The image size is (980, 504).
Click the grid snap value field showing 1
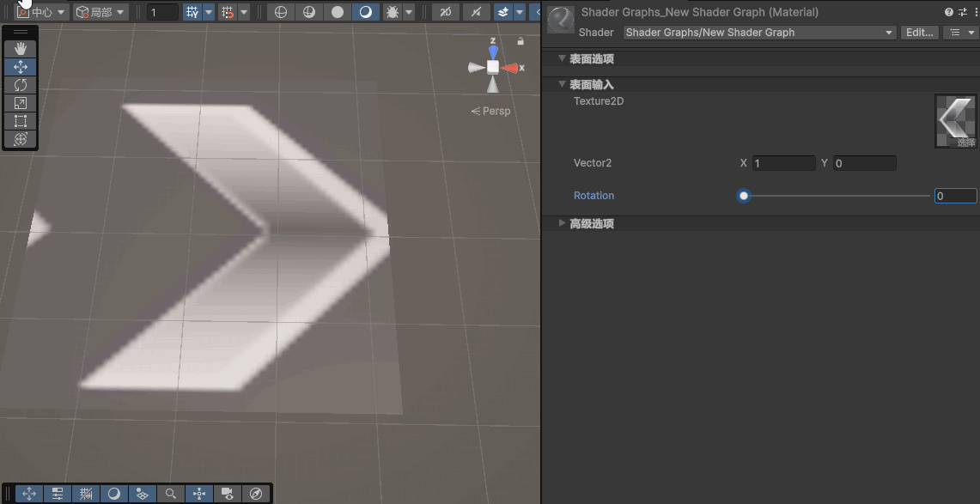click(162, 12)
